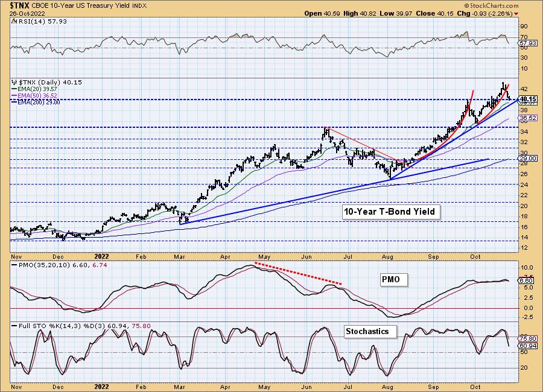Click the Stochastics annotation box
The height and width of the screenshot is (392, 543).
(370, 332)
